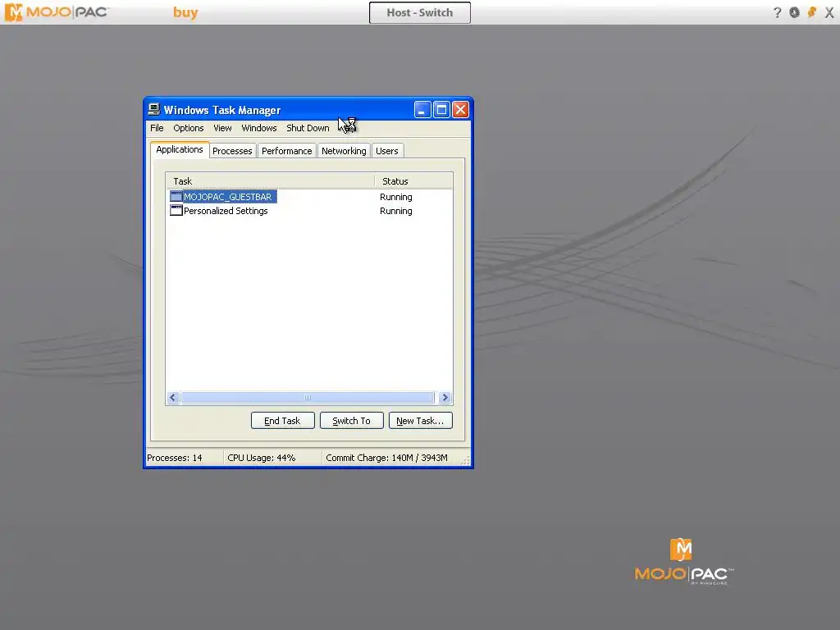
Task: Click the Running status of Personalized Settings
Action: (396, 211)
